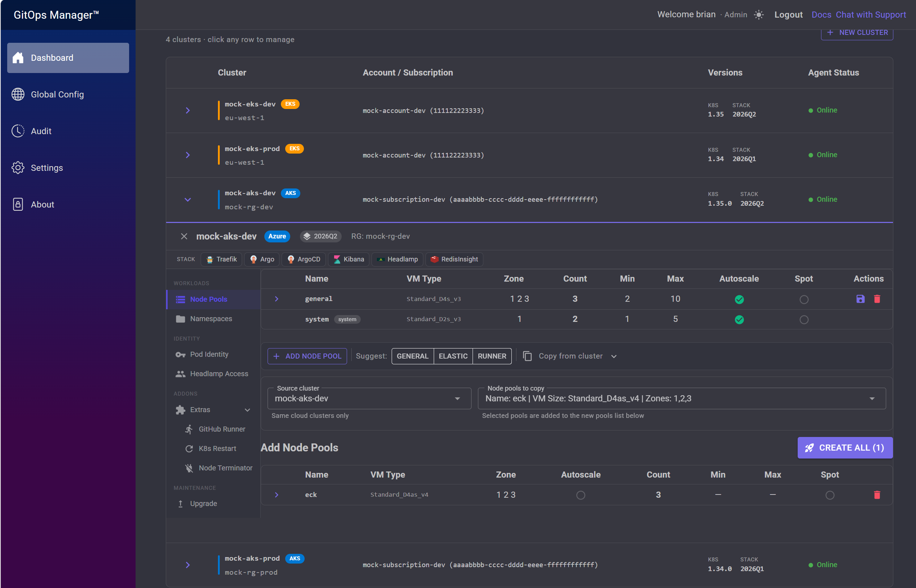Expand the mock-eks-prod cluster row

[187, 155]
